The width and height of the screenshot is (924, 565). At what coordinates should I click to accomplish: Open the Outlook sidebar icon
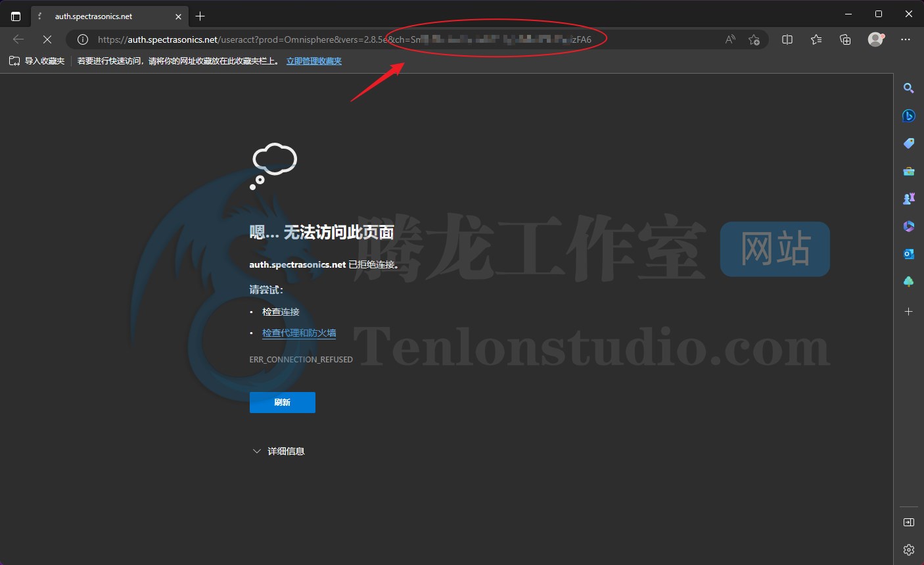[x=909, y=254]
